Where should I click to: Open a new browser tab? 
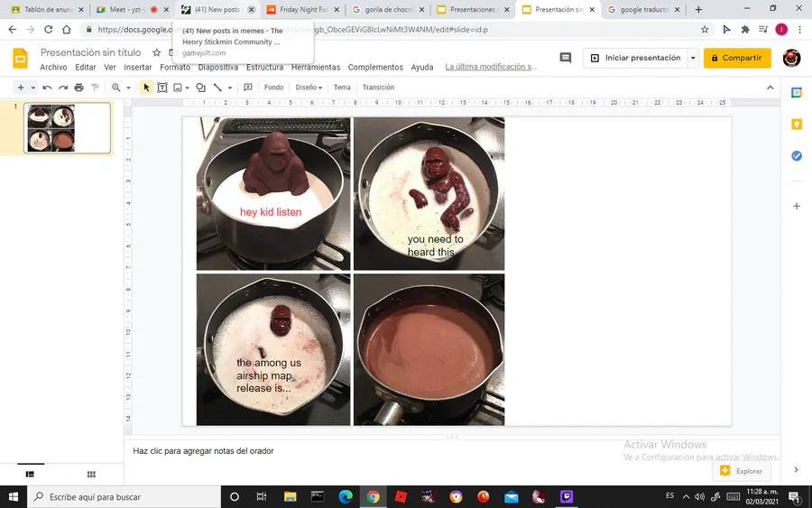(698, 9)
